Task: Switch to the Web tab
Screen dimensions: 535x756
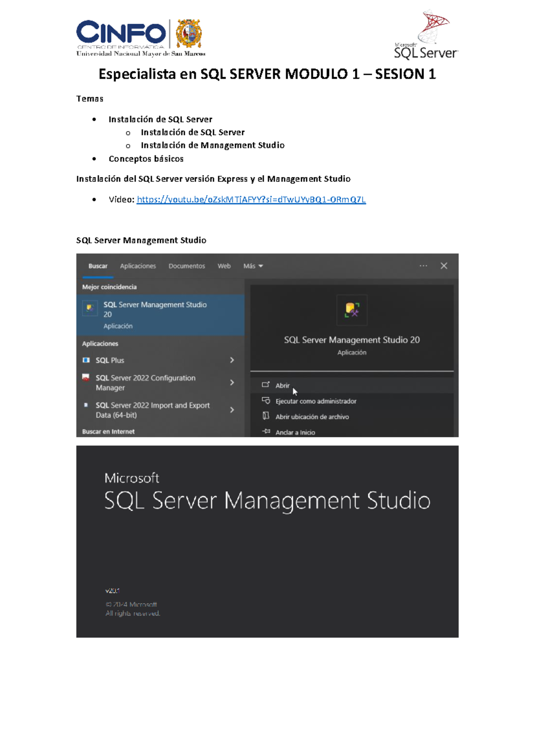Action: 224,266
